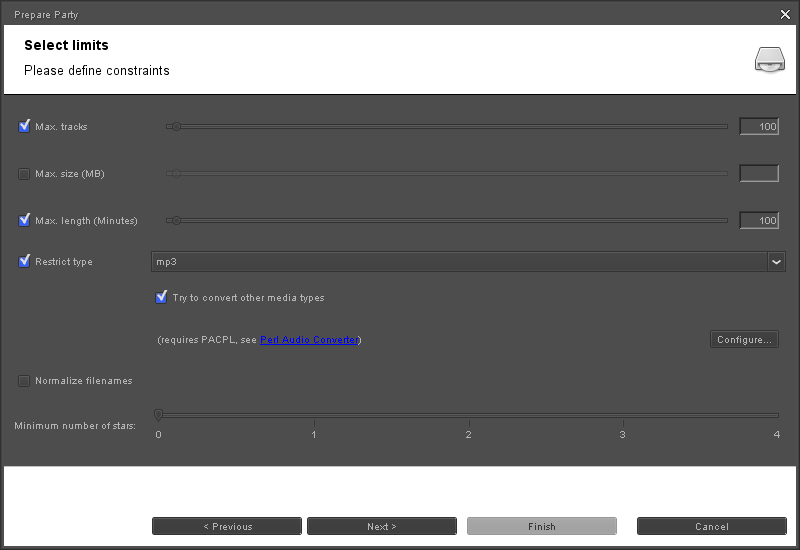This screenshot has height=550, width=800.
Task: Click the 'Select limits' heading text
Action: click(x=66, y=45)
